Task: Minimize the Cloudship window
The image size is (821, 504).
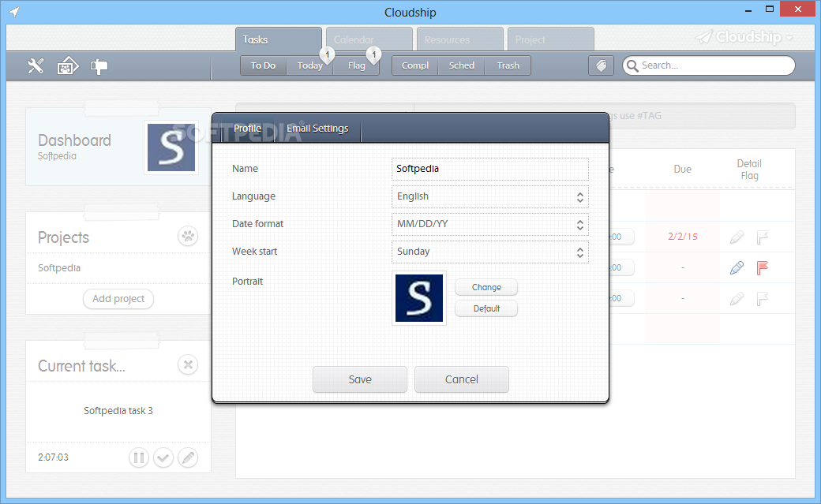Action: (748, 9)
